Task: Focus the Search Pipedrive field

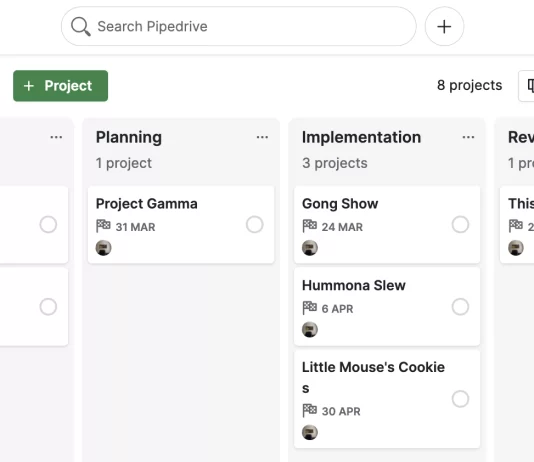Action: click(238, 27)
